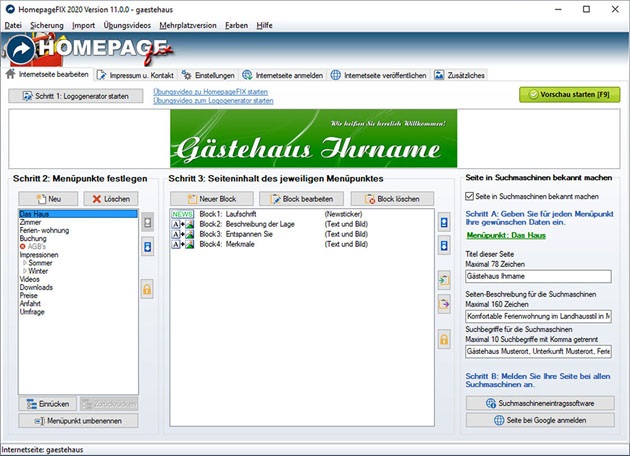Select Downloads menu item
This screenshot has width=630, height=456.
point(36,287)
